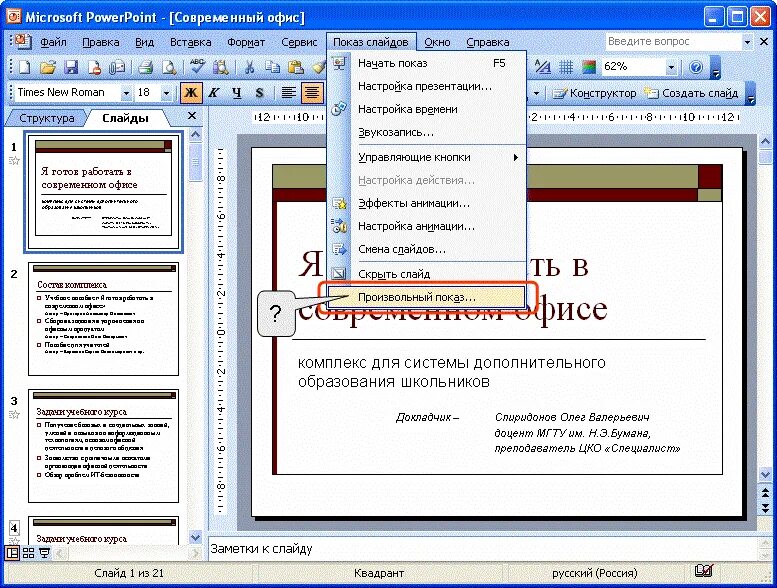Choose Произвольный показ menu item
777x588 pixels.
point(426,297)
